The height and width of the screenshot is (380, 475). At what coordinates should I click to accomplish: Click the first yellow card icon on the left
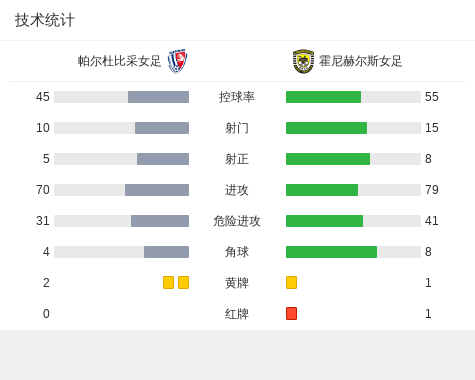[168, 283]
